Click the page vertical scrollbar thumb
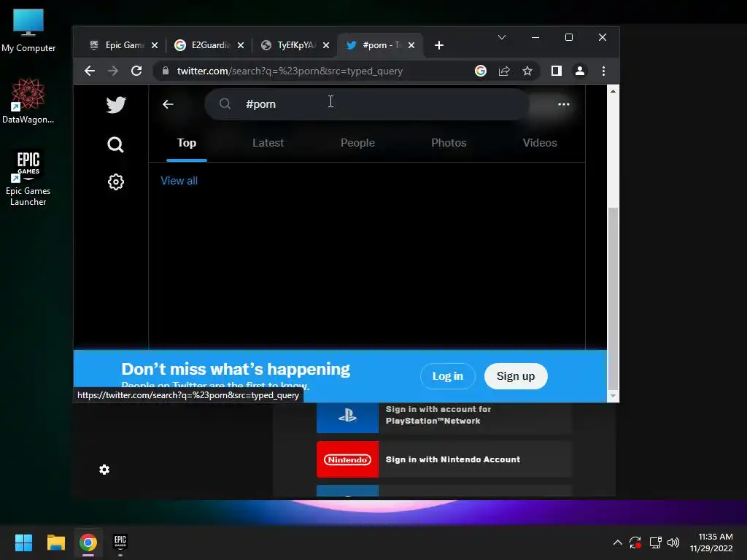This screenshot has height=560, width=747. click(613, 299)
